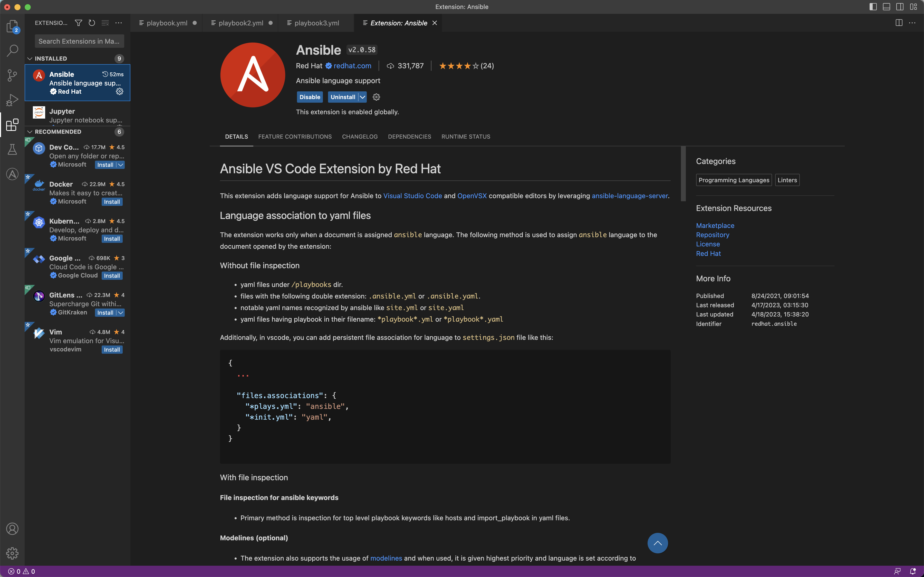Select the Testing beaker icon

[12, 149]
